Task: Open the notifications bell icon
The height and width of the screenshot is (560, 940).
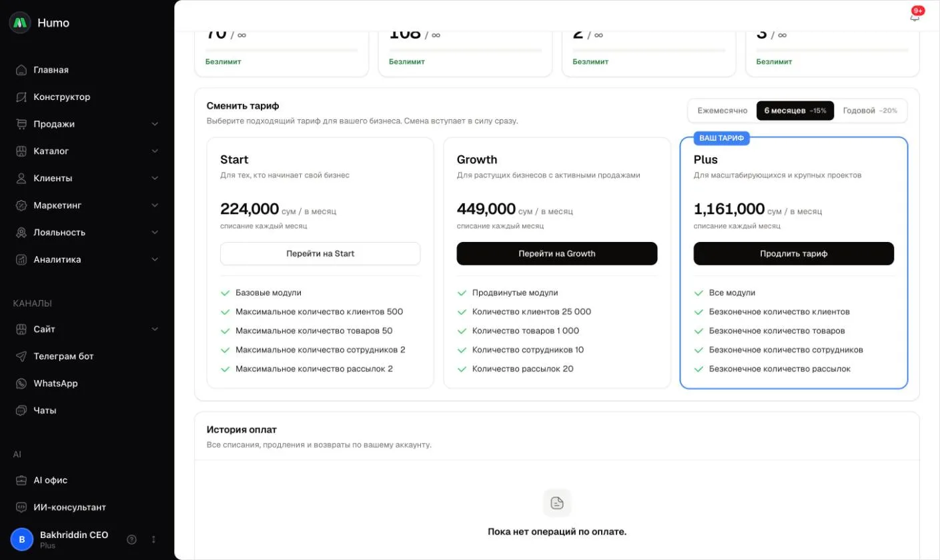Action: point(914,17)
